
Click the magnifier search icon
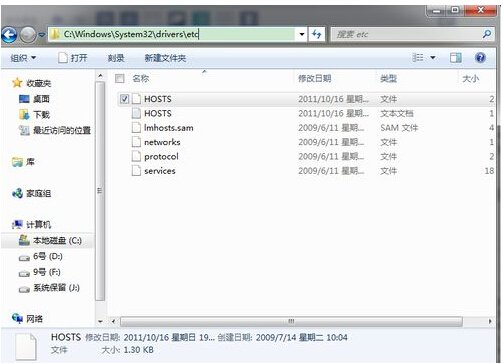pos(487,34)
